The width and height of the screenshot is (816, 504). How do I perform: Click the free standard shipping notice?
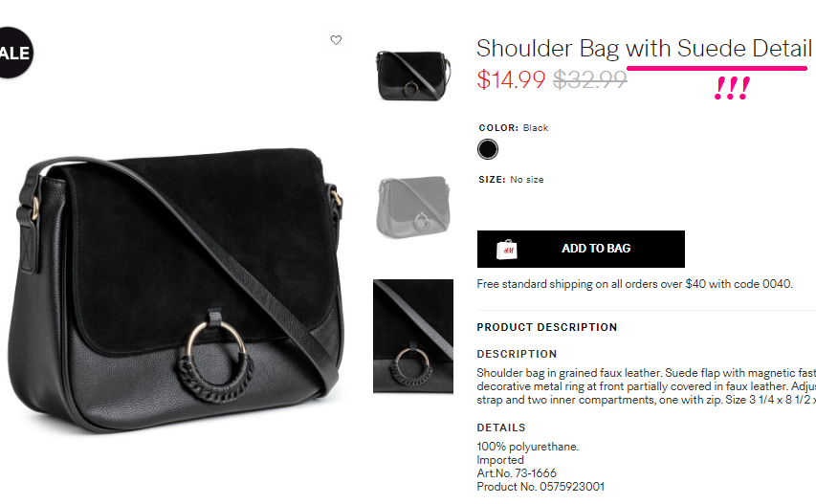(x=635, y=284)
